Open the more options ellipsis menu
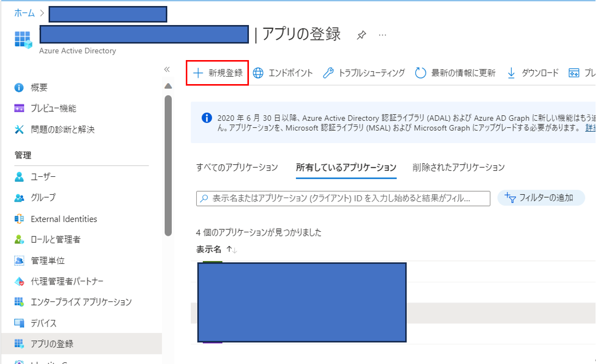596x364 pixels. (382, 36)
